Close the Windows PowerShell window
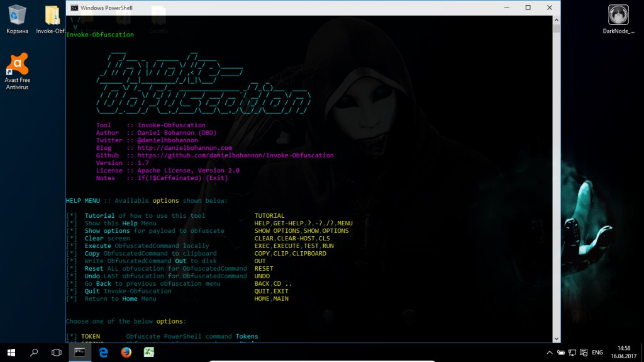644x362 pixels. pyautogui.click(x=550, y=8)
